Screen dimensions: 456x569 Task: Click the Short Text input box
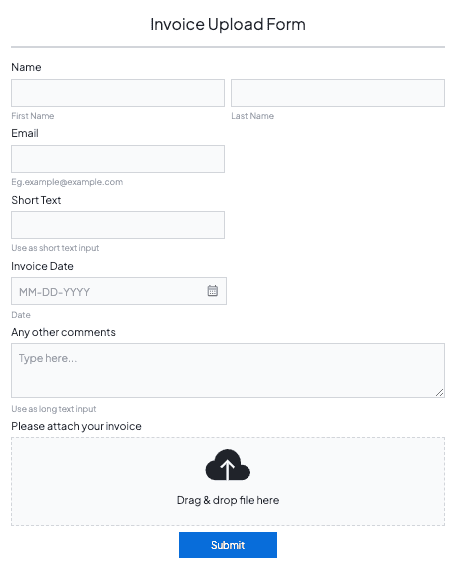[118, 225]
